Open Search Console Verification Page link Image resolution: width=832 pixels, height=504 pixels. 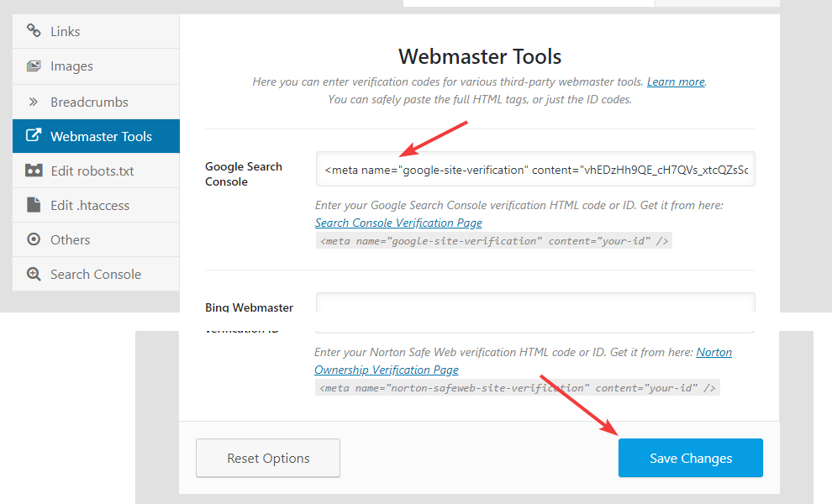(x=398, y=223)
